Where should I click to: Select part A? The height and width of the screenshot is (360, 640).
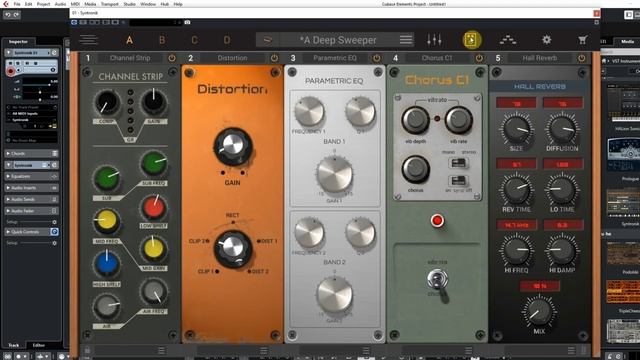129,40
